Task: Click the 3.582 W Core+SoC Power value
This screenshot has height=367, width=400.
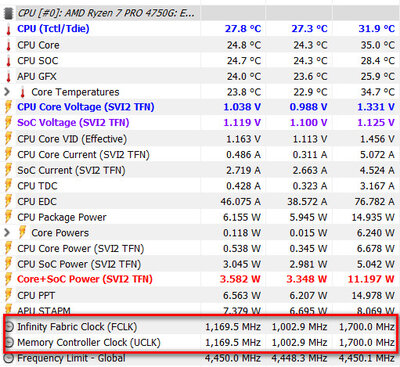Action: click(x=240, y=279)
